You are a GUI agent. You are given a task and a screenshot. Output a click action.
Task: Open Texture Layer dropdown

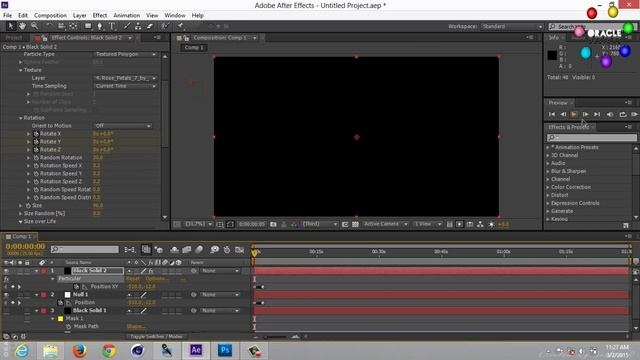click(125, 78)
